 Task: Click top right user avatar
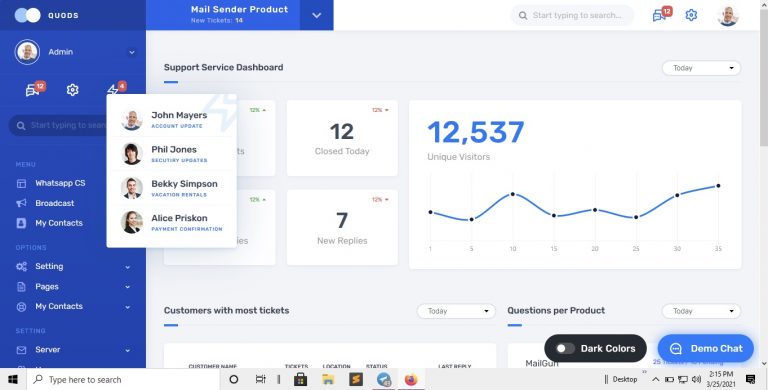[x=728, y=16]
